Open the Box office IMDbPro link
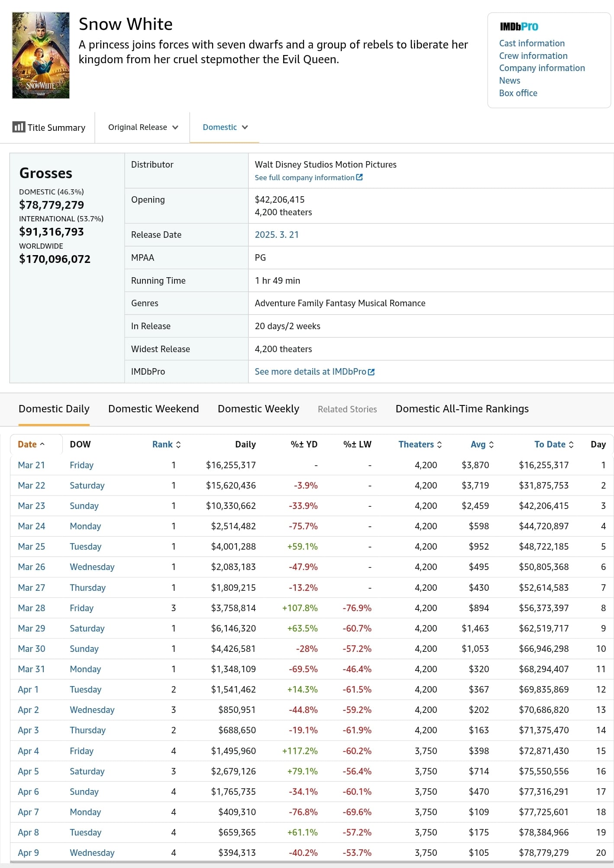The height and width of the screenshot is (868, 614). click(x=518, y=93)
